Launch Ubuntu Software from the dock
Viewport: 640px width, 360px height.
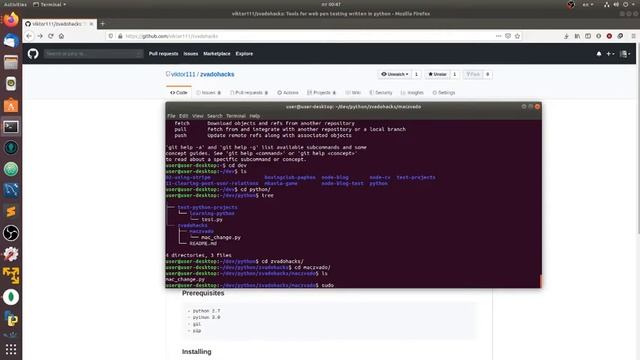[x=11, y=105]
